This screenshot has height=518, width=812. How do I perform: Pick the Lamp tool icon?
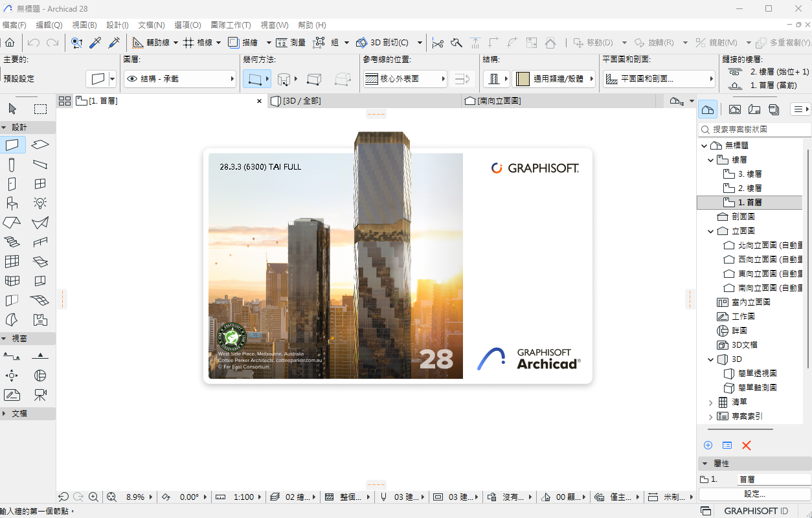pyautogui.click(x=40, y=203)
